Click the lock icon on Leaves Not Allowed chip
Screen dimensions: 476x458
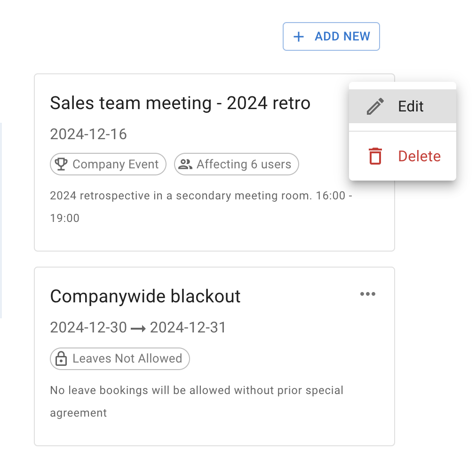pos(62,358)
